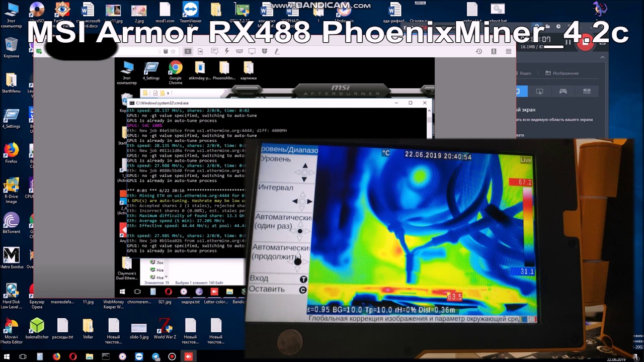This screenshot has width=644, height=362.
Task: Open the slide-5.jpg image
Action: pos(139,329)
